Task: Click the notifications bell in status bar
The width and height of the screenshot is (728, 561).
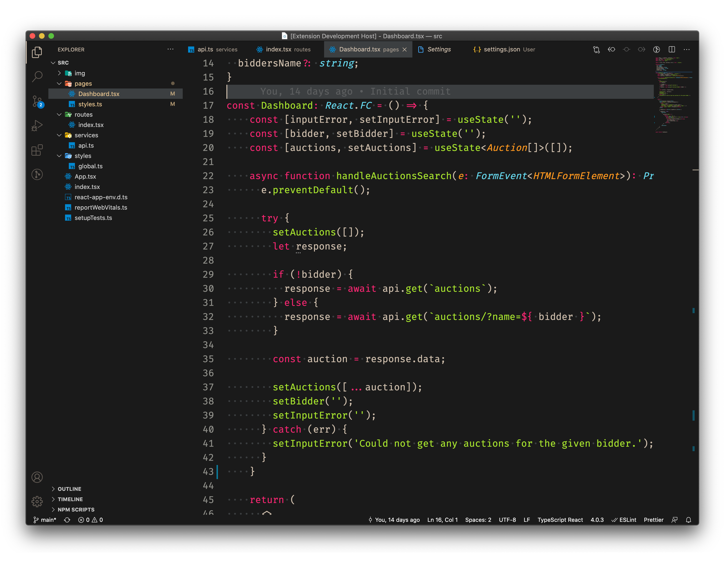Action: pyautogui.click(x=688, y=520)
